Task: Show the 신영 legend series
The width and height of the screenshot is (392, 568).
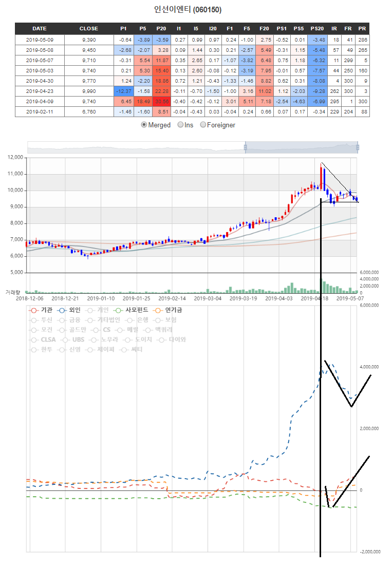Action: point(69,349)
